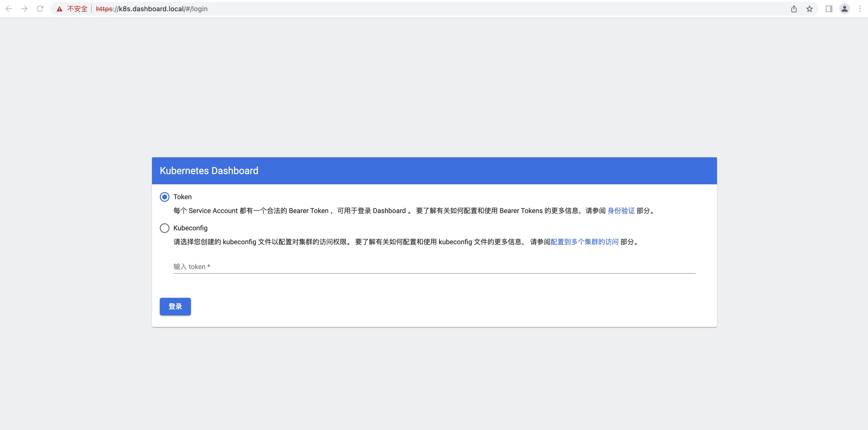Click the kubeconfig 文件 description sentence
Image resolution: width=868 pixels, height=430 pixels.
pos(407,242)
